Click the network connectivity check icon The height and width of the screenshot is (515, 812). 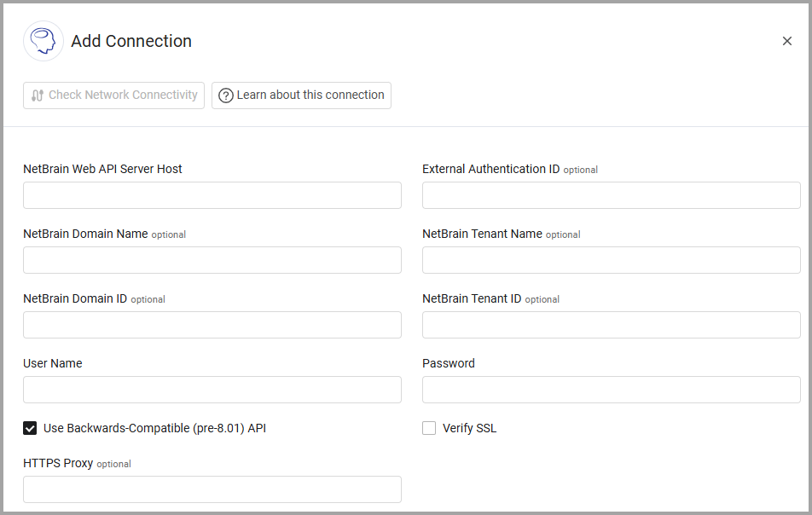(x=38, y=95)
